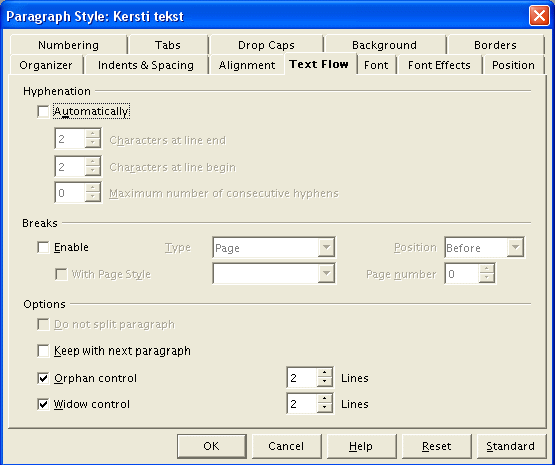
Task: Uncheck the Widow control option
Action: coord(43,404)
